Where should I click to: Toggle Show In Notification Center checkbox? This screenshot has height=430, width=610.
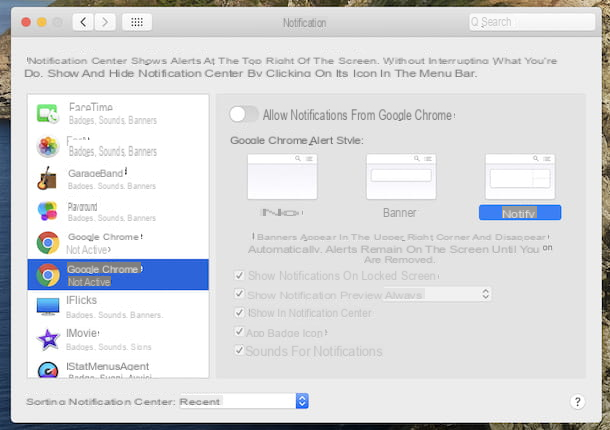[239, 312]
